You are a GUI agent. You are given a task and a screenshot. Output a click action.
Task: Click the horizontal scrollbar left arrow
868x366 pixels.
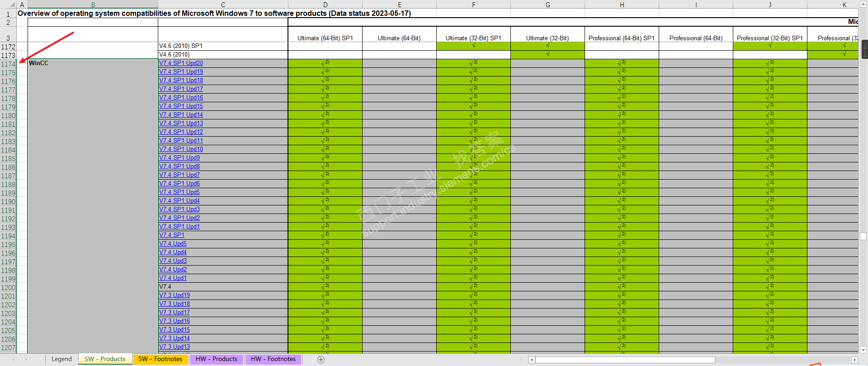click(532, 360)
